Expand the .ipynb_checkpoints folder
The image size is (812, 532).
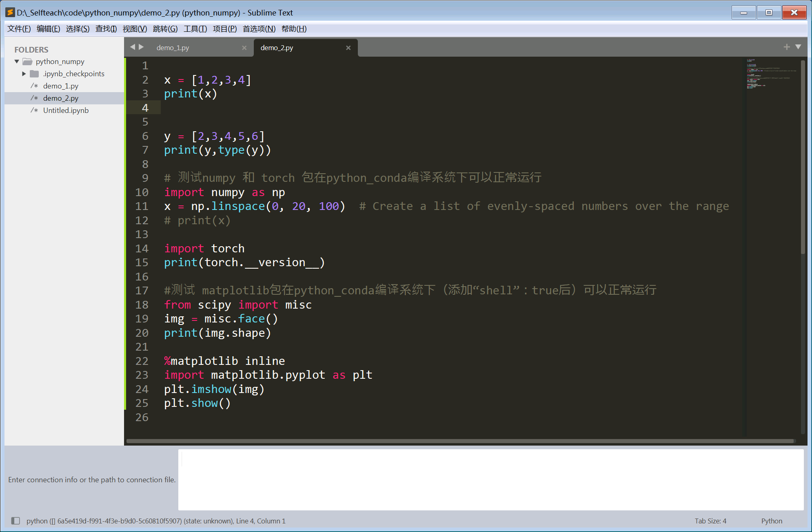(24, 74)
